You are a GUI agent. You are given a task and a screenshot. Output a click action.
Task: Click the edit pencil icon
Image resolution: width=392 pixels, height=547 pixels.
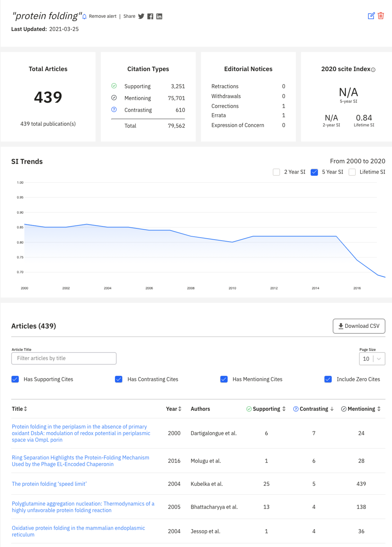tap(371, 16)
